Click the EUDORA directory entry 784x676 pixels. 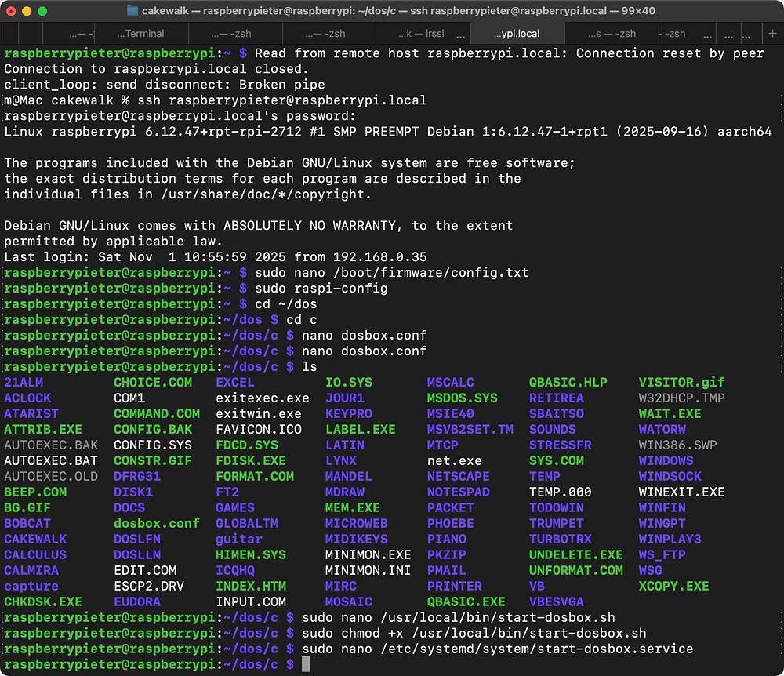tap(137, 602)
